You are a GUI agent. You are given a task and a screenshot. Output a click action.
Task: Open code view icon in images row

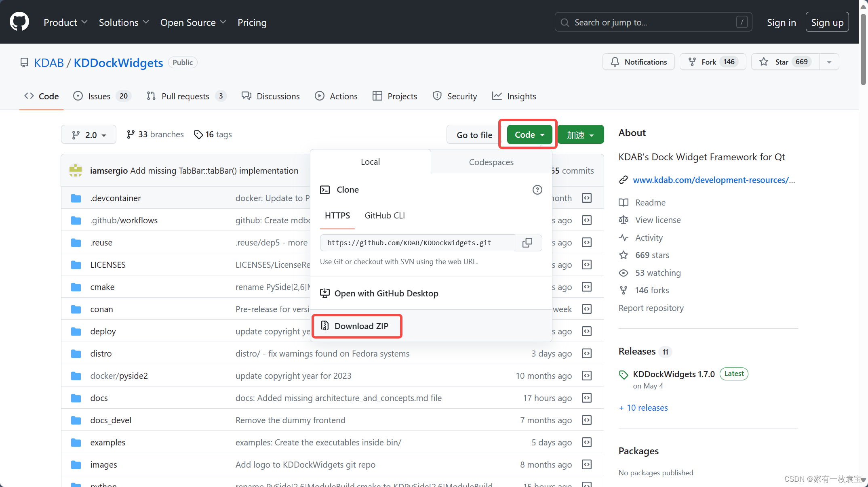point(587,464)
